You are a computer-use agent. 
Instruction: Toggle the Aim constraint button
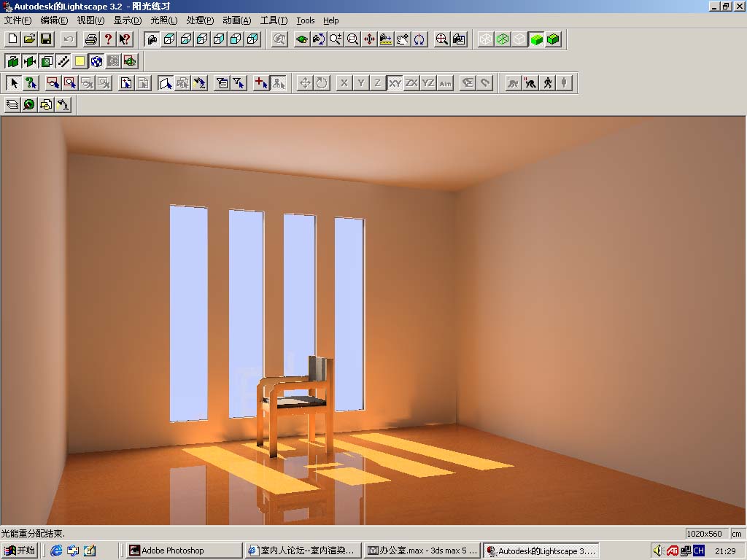pos(446,83)
